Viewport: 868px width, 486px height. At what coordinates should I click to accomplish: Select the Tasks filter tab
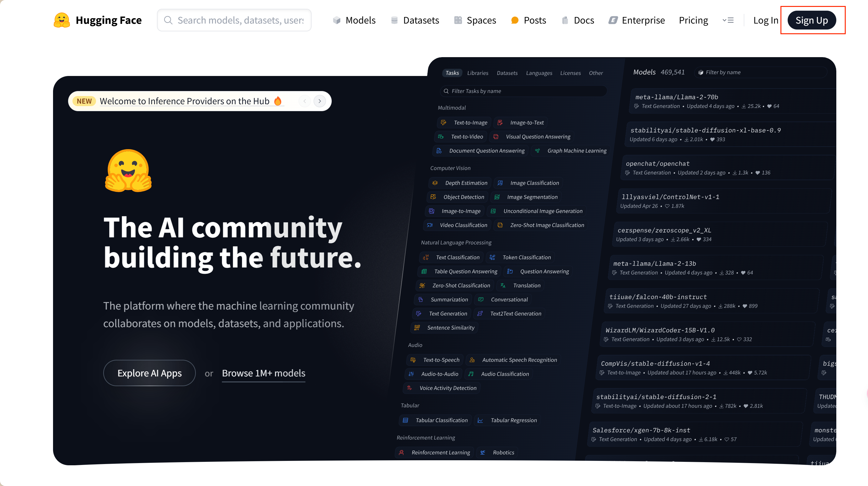point(452,73)
